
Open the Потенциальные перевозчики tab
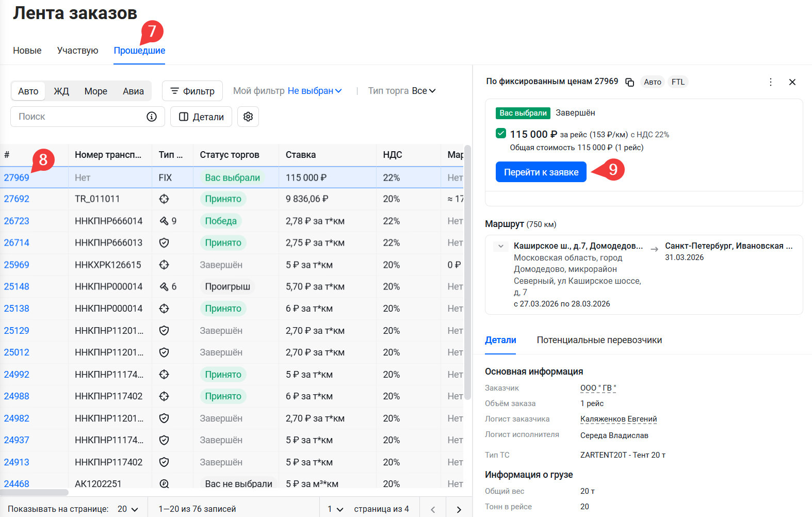pos(599,340)
